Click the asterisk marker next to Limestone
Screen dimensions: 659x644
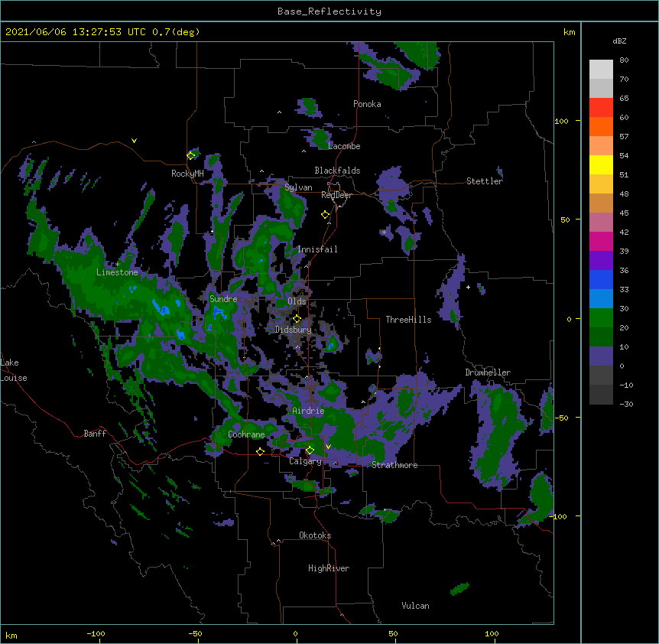(x=118, y=265)
